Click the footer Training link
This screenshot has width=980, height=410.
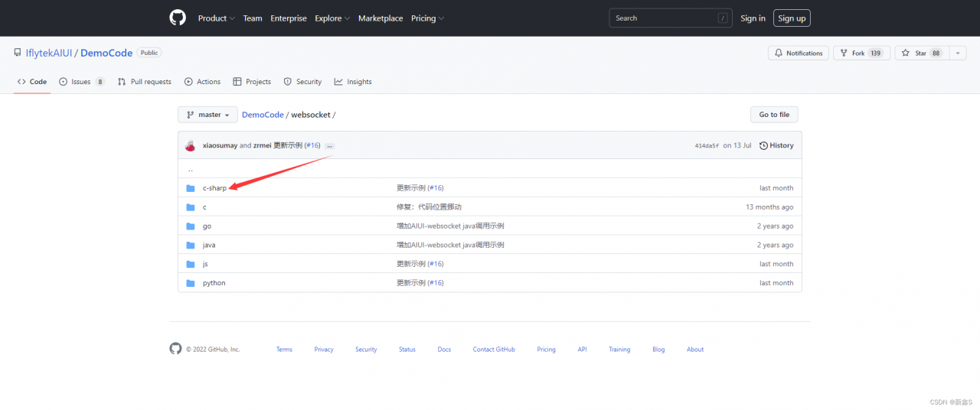point(619,350)
